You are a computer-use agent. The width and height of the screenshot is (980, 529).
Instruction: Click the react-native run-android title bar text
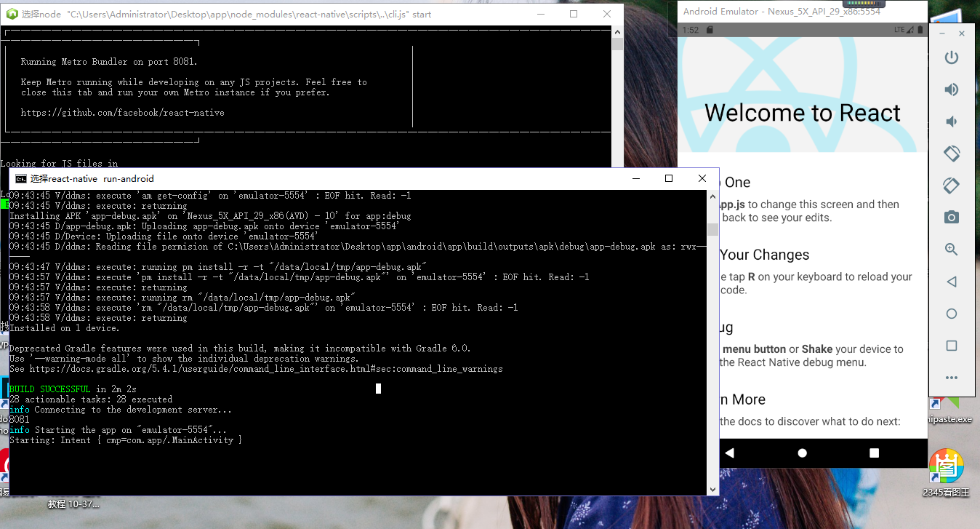(x=92, y=179)
